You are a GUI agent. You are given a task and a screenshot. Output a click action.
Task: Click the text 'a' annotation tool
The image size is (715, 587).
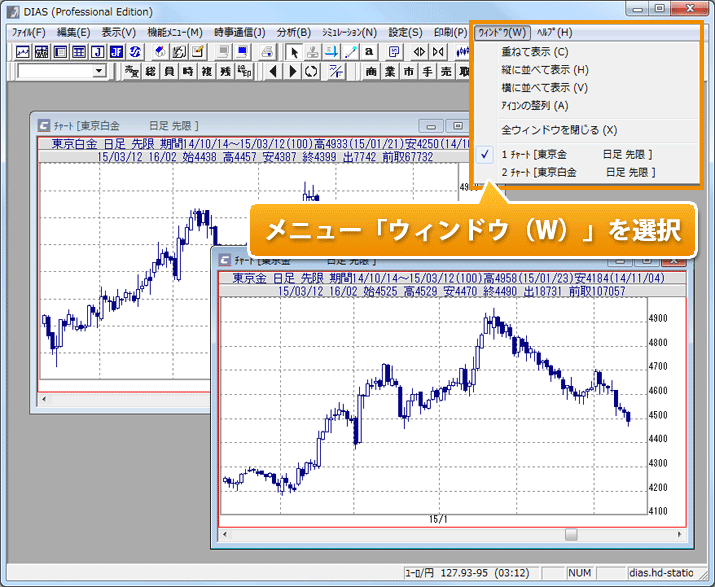[369, 51]
